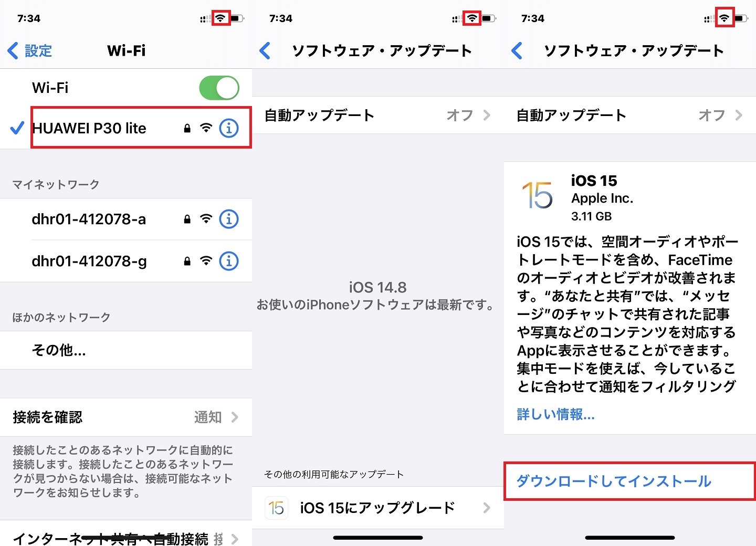Open info for dhr01-412078-a network
This screenshot has height=546, width=756.
229,219
